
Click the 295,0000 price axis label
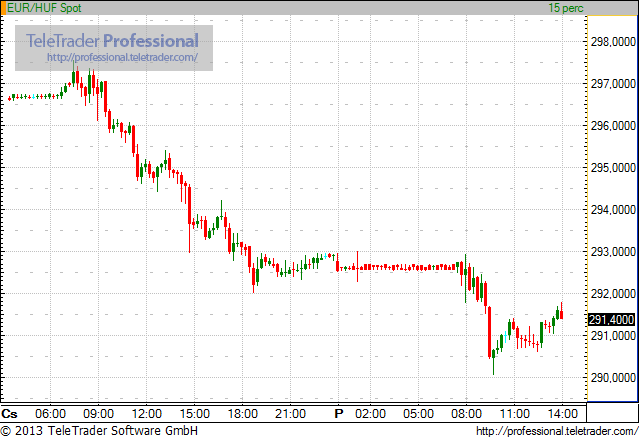coord(613,167)
